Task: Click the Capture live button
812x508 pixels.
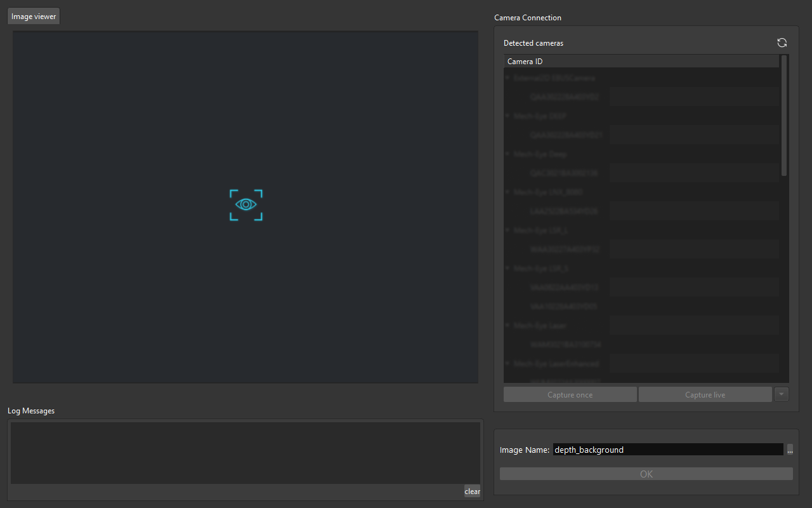Action: pyautogui.click(x=705, y=394)
